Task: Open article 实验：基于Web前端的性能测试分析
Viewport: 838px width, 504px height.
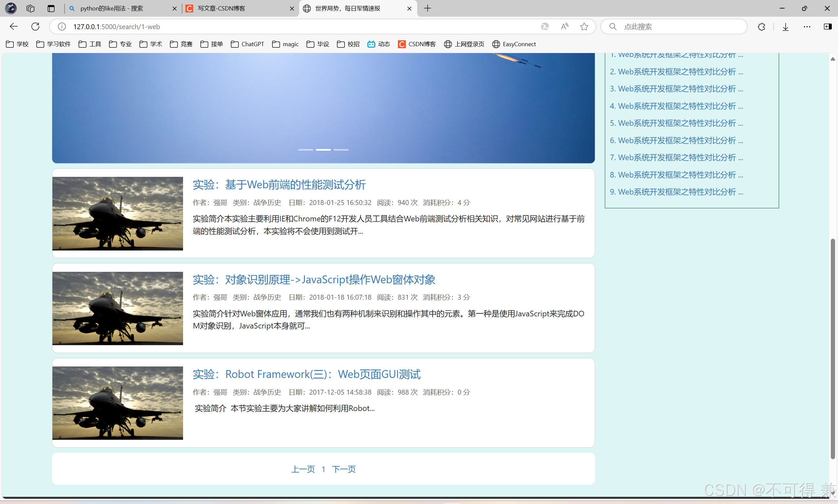Action: (279, 184)
